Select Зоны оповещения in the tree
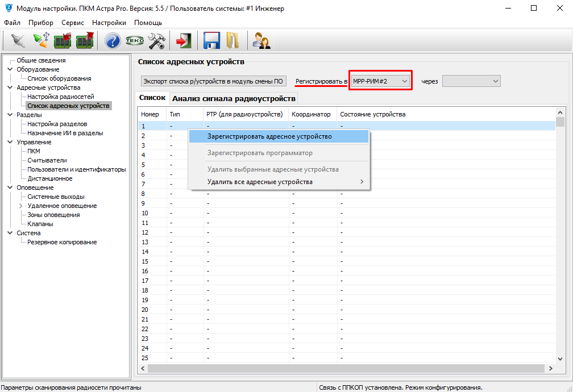This screenshot has height=392, width=573. (53, 215)
